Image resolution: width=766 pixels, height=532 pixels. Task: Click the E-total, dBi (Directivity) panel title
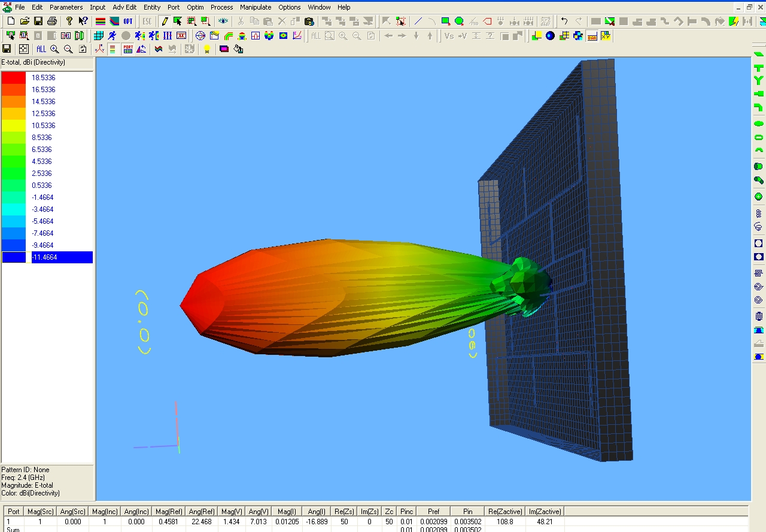[x=34, y=62]
